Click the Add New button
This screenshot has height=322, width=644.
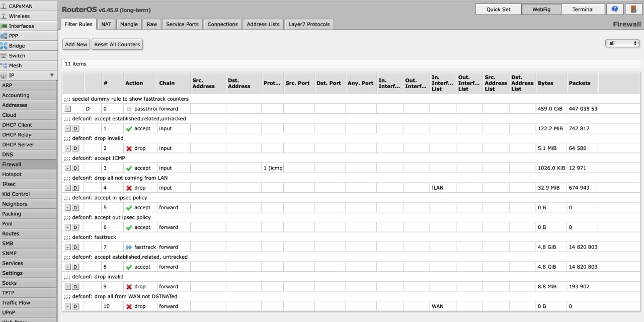(x=76, y=44)
